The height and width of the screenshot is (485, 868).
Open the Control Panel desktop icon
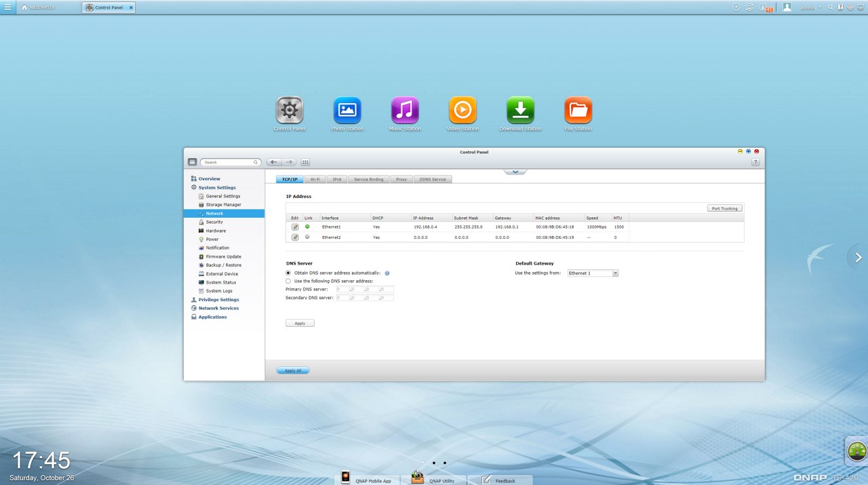[x=290, y=111]
